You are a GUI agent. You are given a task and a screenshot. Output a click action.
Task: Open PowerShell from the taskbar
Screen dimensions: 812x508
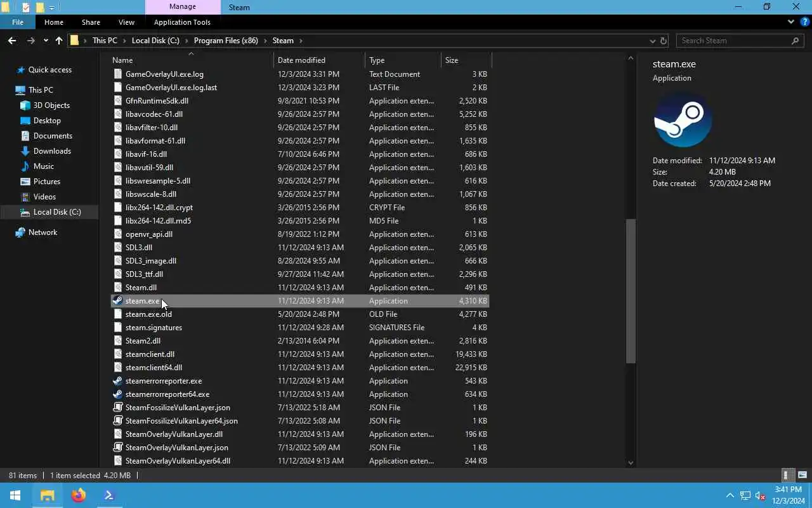(109, 495)
